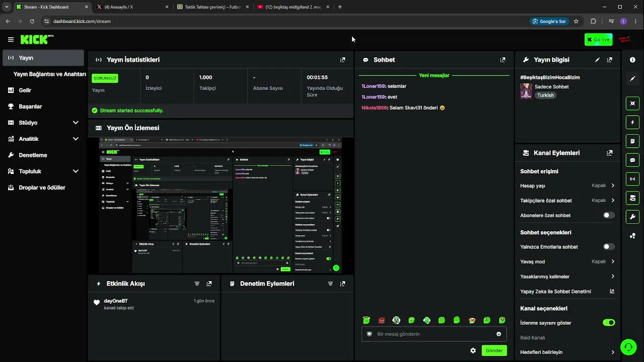The width and height of the screenshot is (644, 362).
Task: Open the emoji picker in message box
Action: [x=499, y=334]
